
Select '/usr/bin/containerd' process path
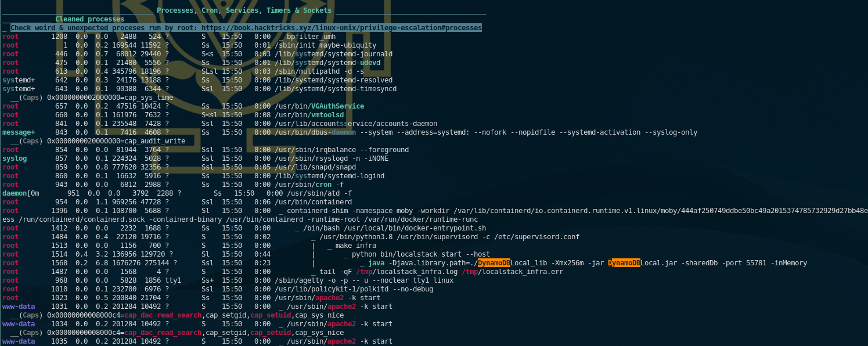pos(314,202)
